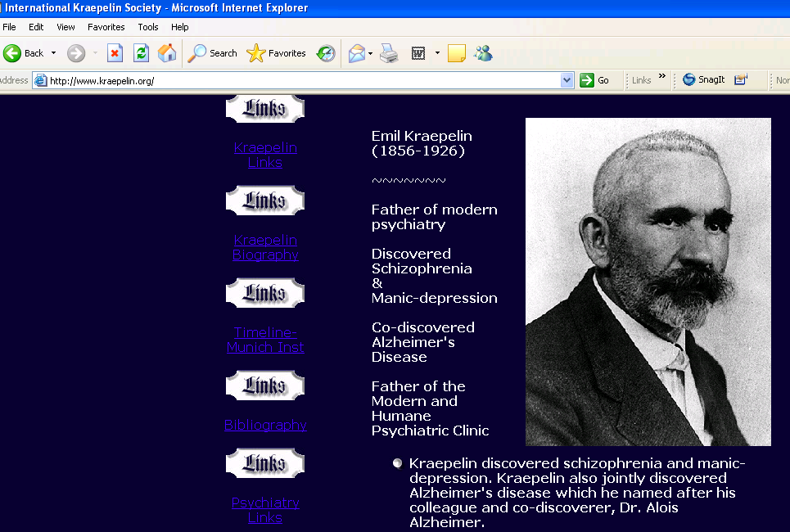Open the View menu
The width and height of the screenshot is (790, 532).
[65, 27]
